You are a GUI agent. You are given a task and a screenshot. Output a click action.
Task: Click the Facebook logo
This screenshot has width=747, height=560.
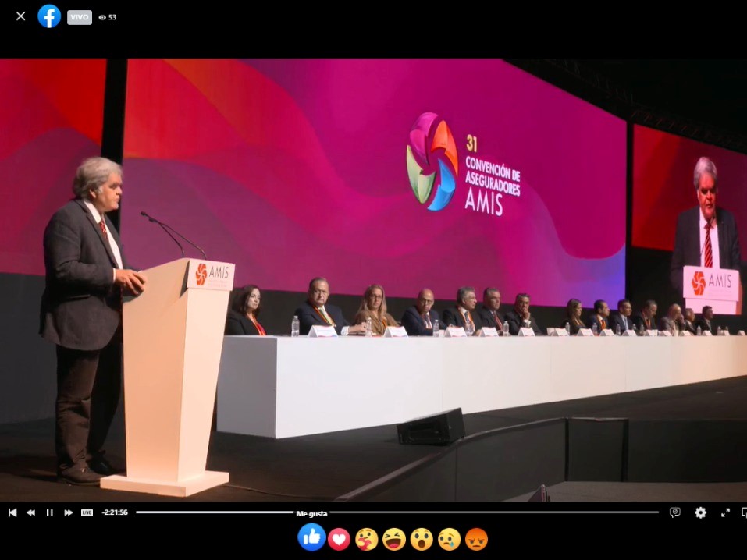click(48, 16)
